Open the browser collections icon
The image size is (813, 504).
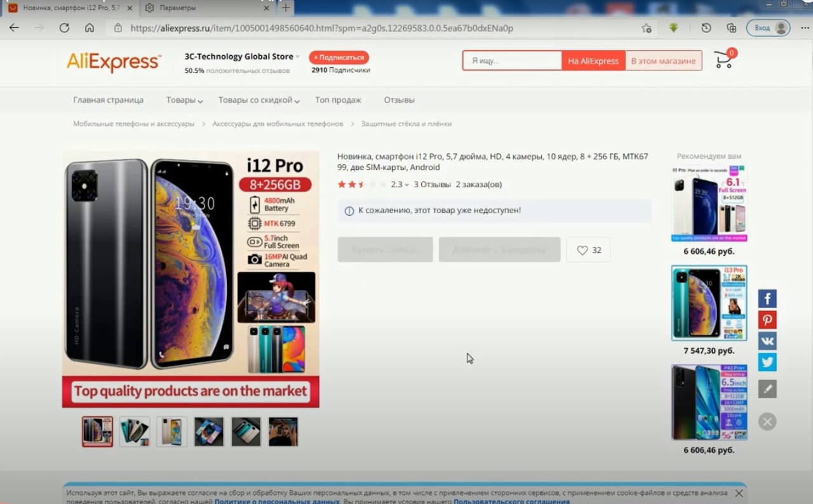click(x=732, y=28)
